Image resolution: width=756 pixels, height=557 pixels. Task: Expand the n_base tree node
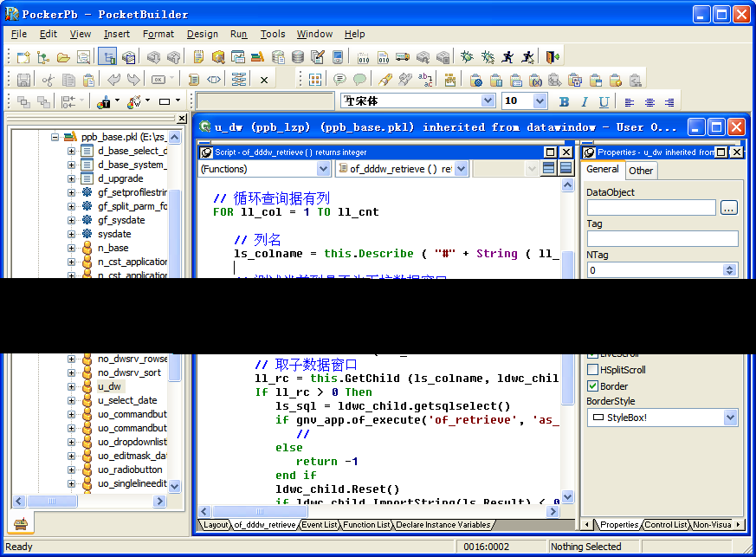click(x=71, y=248)
